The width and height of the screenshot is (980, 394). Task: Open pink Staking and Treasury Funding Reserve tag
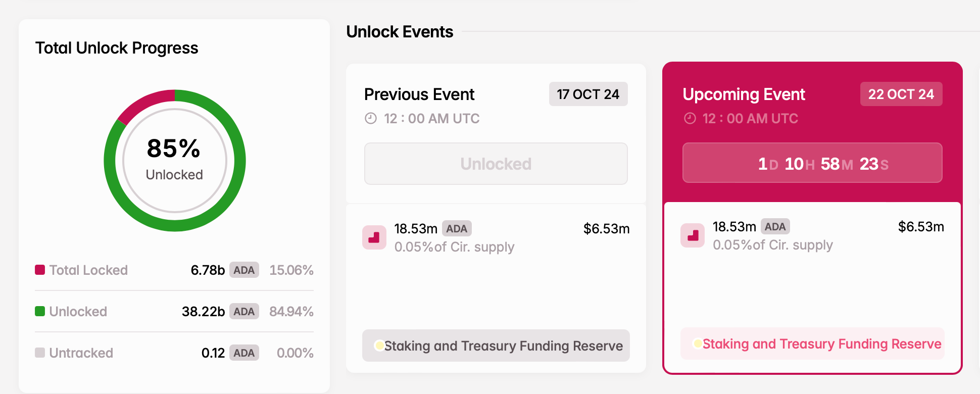[812, 343]
